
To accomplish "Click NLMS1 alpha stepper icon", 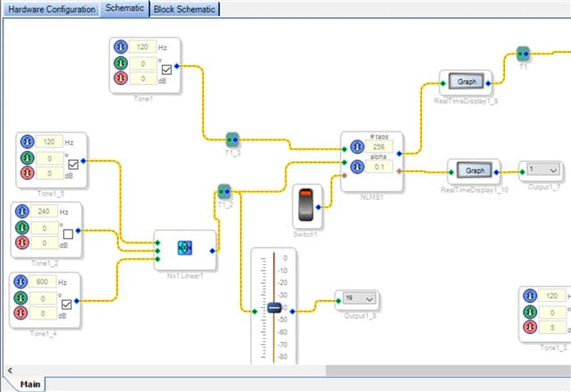I will tap(357, 167).
